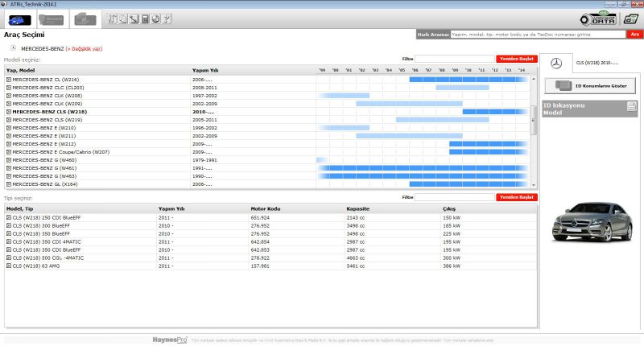The image size is (644, 346).
Task: Click the Workshop Data logo
Action: click(598, 19)
